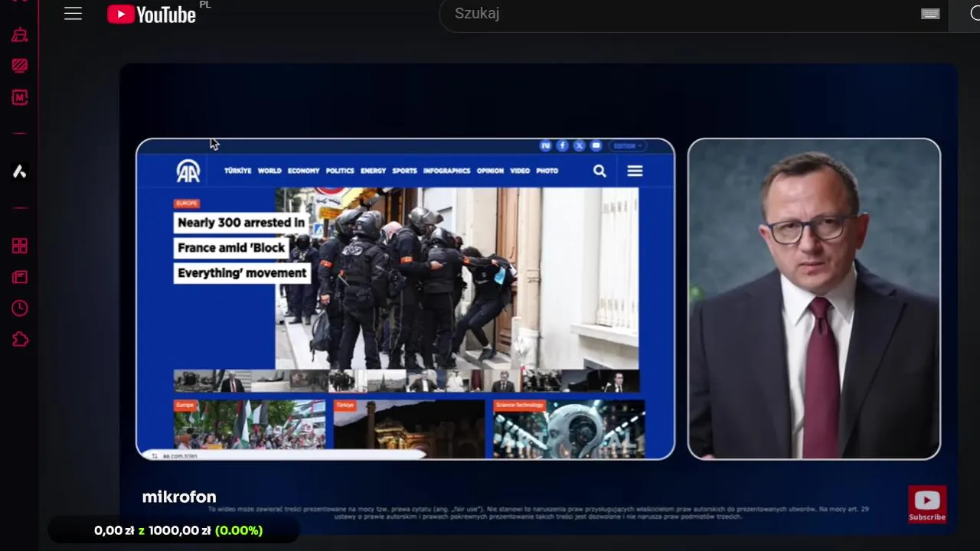Viewport: 980px width, 551px height.
Task: Select OPINION in the AA menu
Action: pos(490,171)
